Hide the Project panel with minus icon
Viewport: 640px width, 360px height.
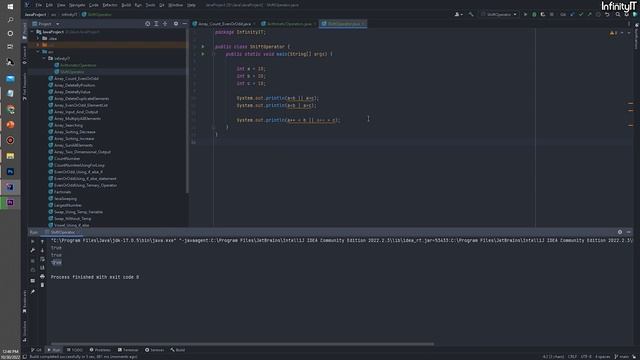pyautogui.click(x=184, y=24)
